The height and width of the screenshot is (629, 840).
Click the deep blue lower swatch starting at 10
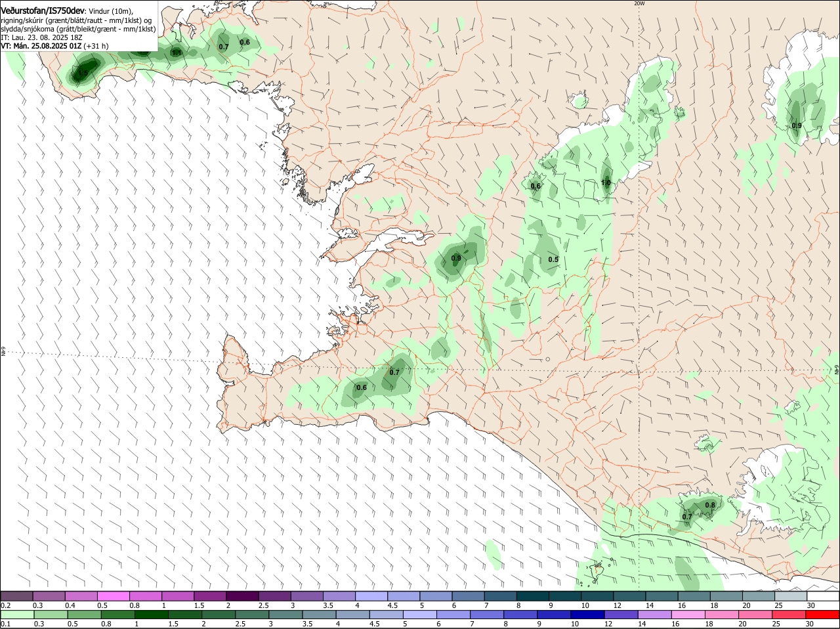(587, 615)
